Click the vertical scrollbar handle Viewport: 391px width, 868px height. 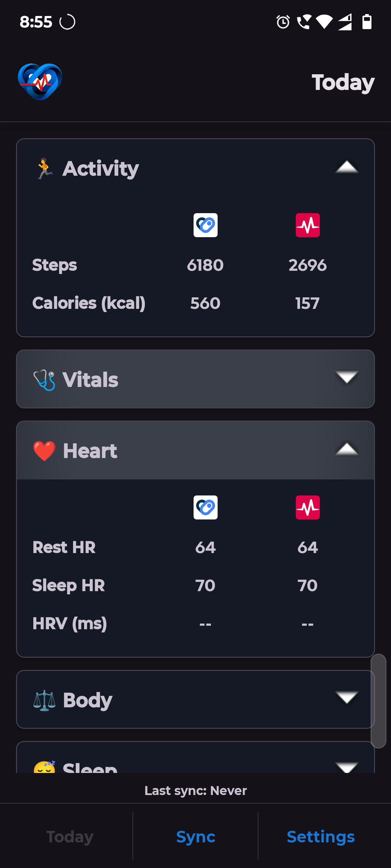378,701
